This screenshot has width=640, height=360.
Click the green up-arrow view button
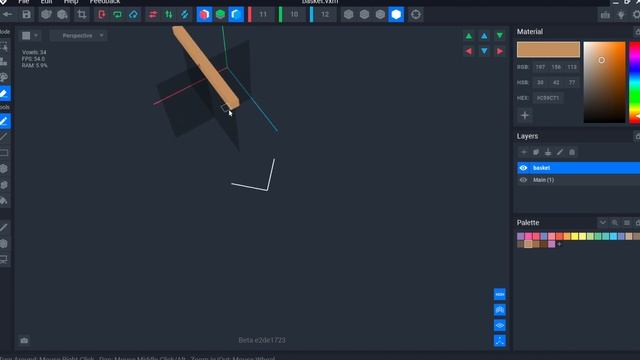[469, 36]
